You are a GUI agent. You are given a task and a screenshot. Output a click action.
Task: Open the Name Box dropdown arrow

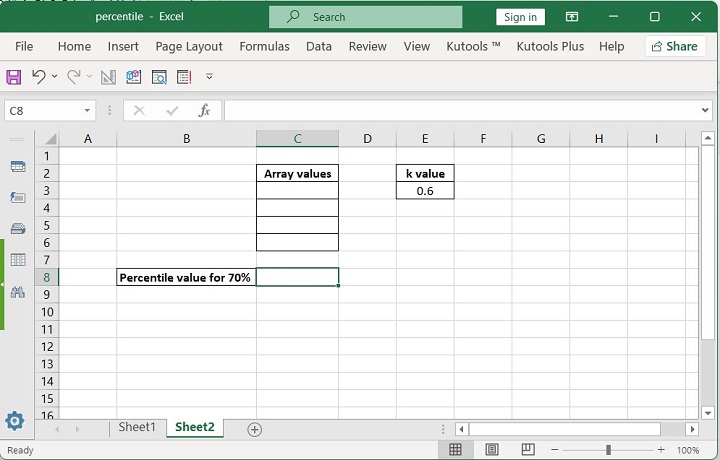[x=87, y=111]
